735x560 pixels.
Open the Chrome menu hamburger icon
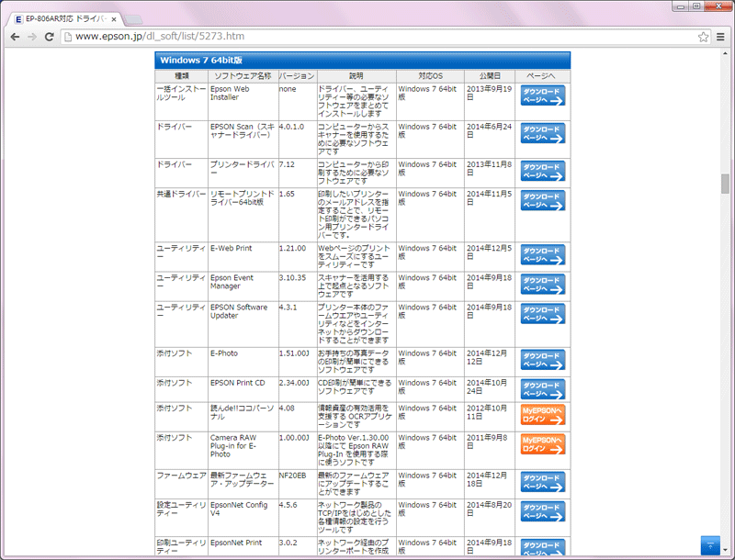pos(720,37)
